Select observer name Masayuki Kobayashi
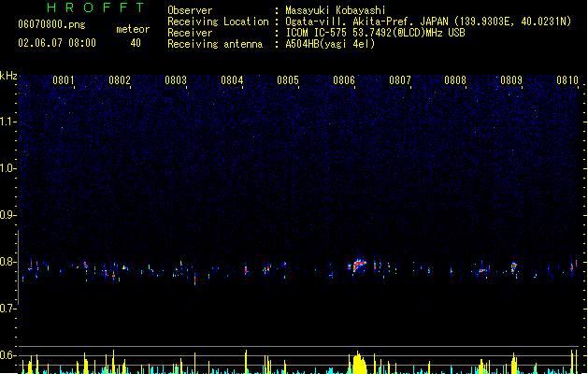588x374 pixels. (336, 10)
